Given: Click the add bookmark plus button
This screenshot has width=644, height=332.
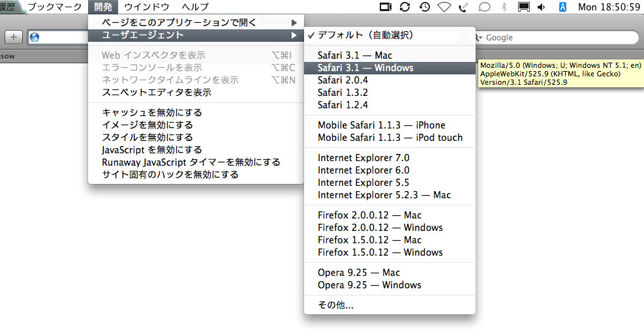Looking at the screenshot, I should point(14,37).
